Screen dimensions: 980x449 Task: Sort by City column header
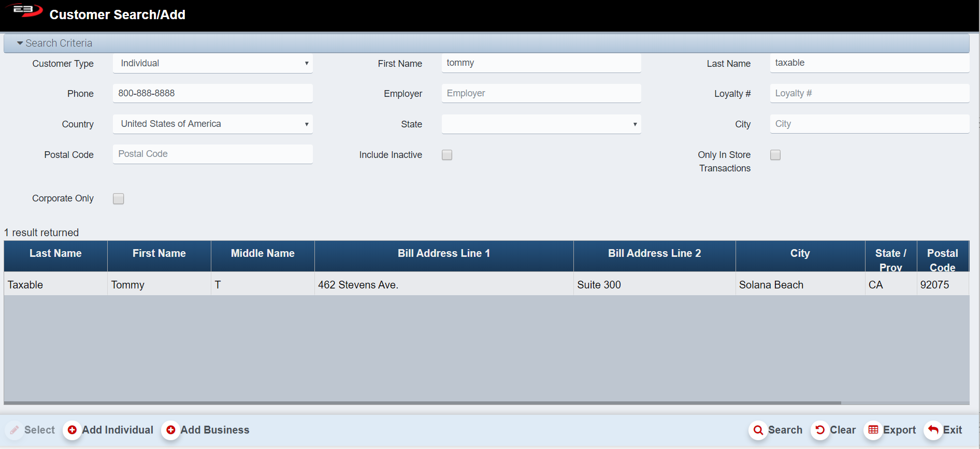click(800, 254)
